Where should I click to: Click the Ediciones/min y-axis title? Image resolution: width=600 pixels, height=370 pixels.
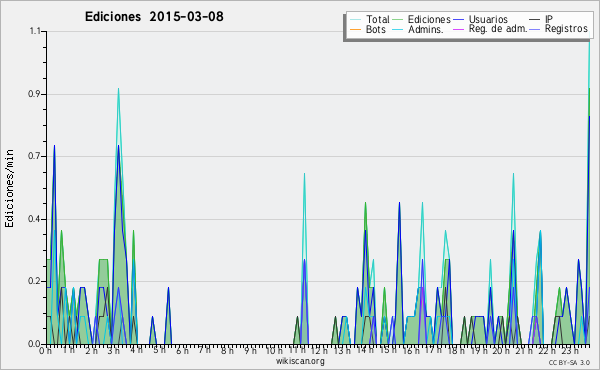[x=9, y=189]
